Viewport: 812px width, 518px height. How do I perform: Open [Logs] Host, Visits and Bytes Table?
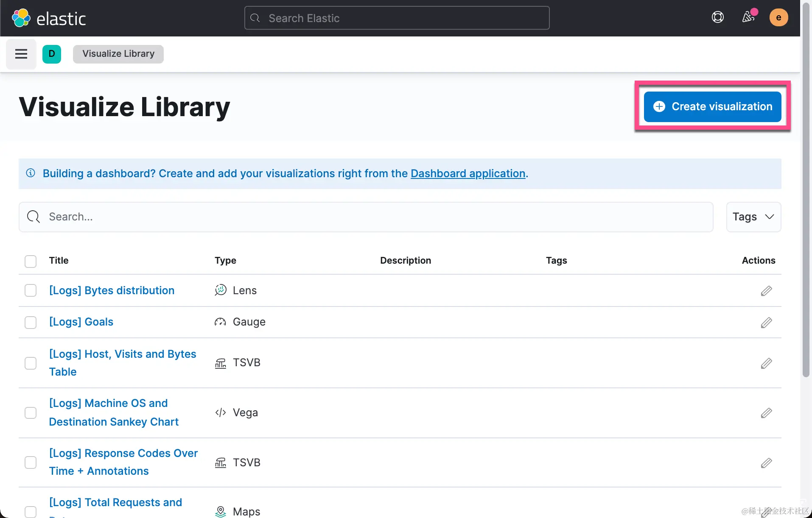tap(123, 363)
